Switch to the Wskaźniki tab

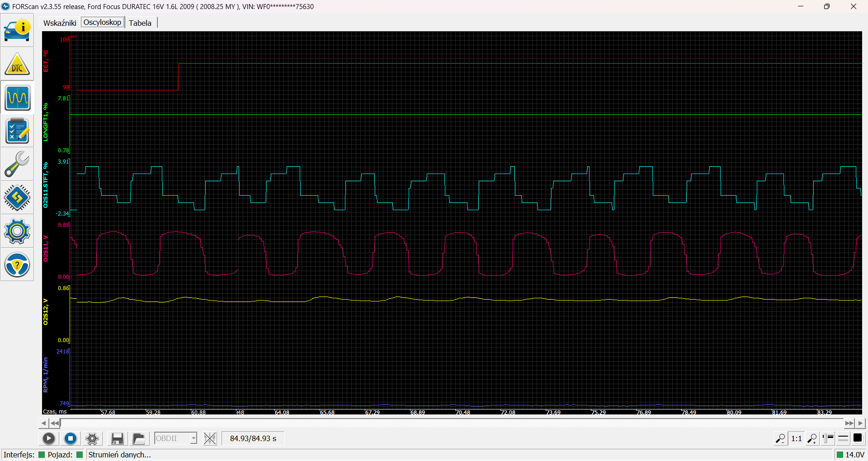point(60,23)
